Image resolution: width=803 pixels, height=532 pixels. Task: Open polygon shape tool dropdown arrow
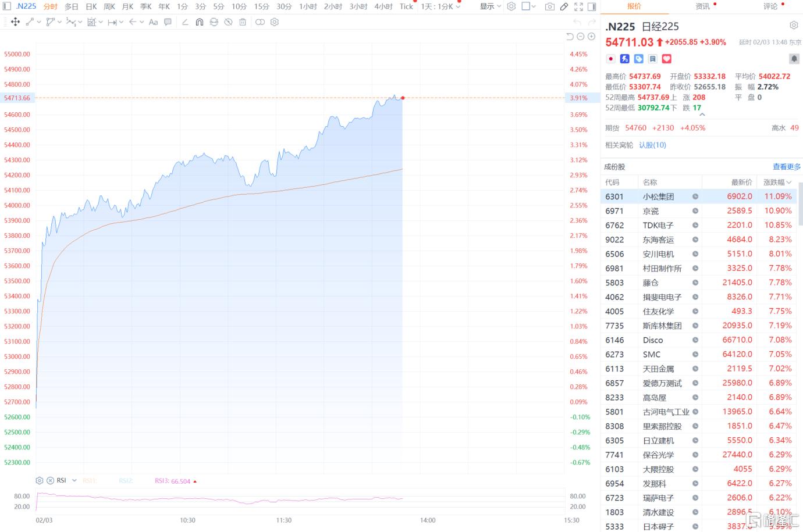click(x=59, y=22)
